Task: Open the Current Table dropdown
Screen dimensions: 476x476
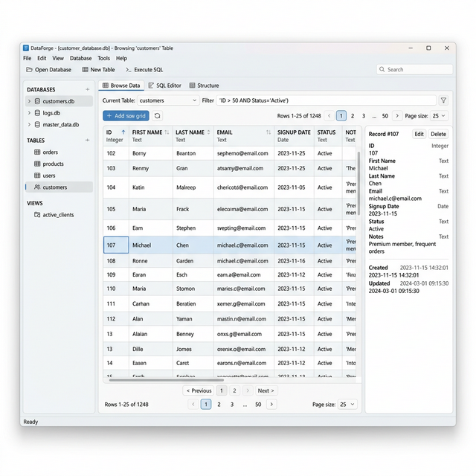Action: [168, 100]
